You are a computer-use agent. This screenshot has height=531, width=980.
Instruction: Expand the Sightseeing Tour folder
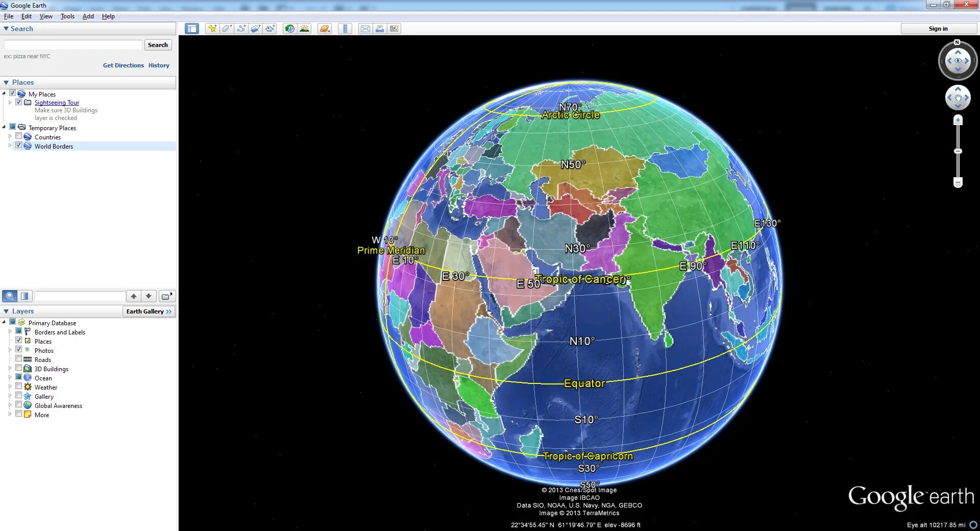point(10,103)
